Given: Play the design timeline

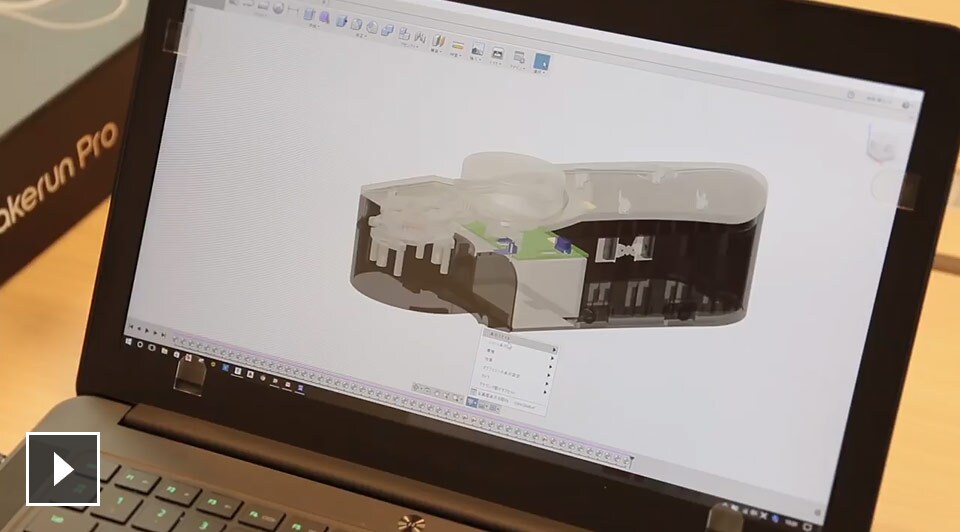Looking at the screenshot, I should pyautogui.click(x=146, y=332).
